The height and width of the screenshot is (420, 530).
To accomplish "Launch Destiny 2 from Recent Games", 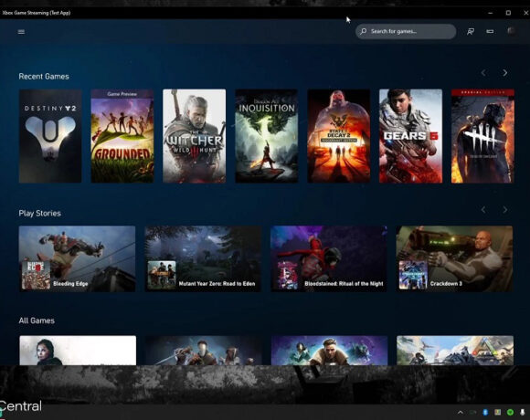I will 50,136.
